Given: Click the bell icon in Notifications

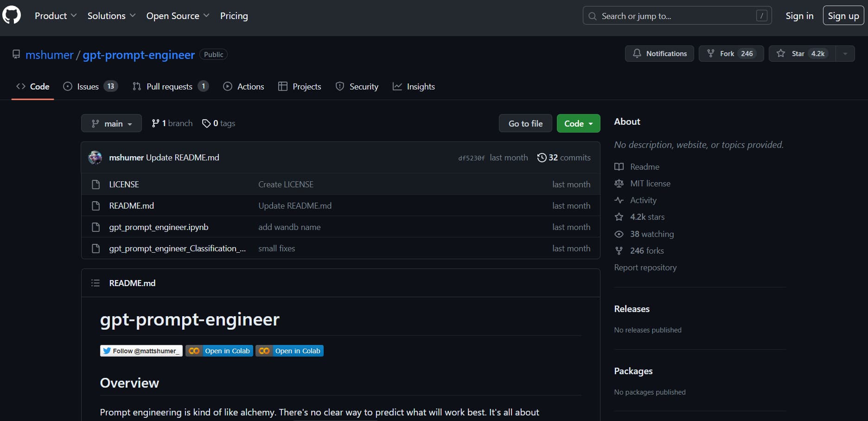Looking at the screenshot, I should [637, 53].
